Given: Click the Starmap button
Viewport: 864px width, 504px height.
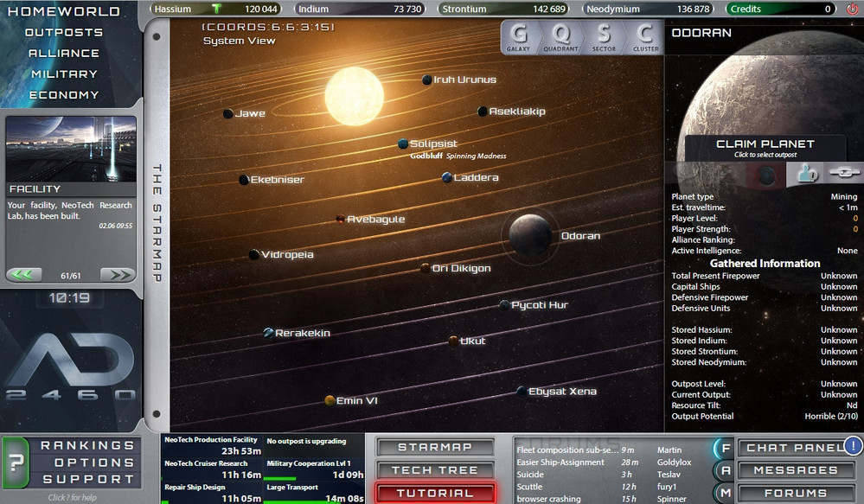Looking at the screenshot, I should 435,447.
